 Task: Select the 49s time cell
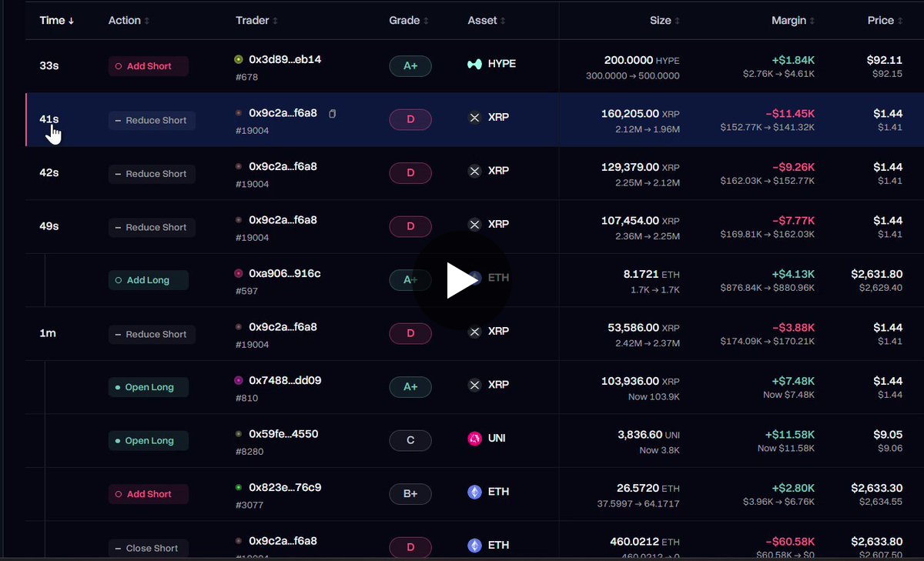[49, 226]
